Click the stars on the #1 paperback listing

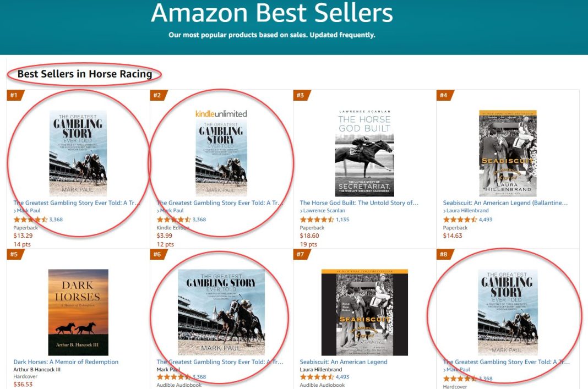click(x=30, y=220)
